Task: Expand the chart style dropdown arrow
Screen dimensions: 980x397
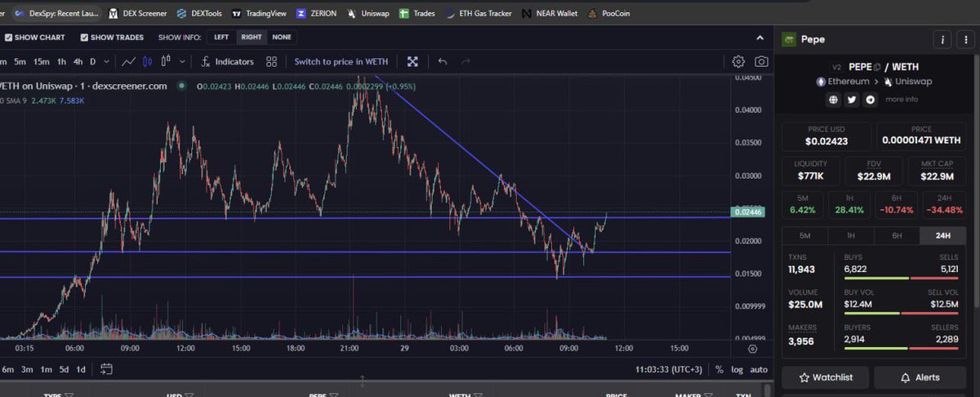Action: [181, 61]
